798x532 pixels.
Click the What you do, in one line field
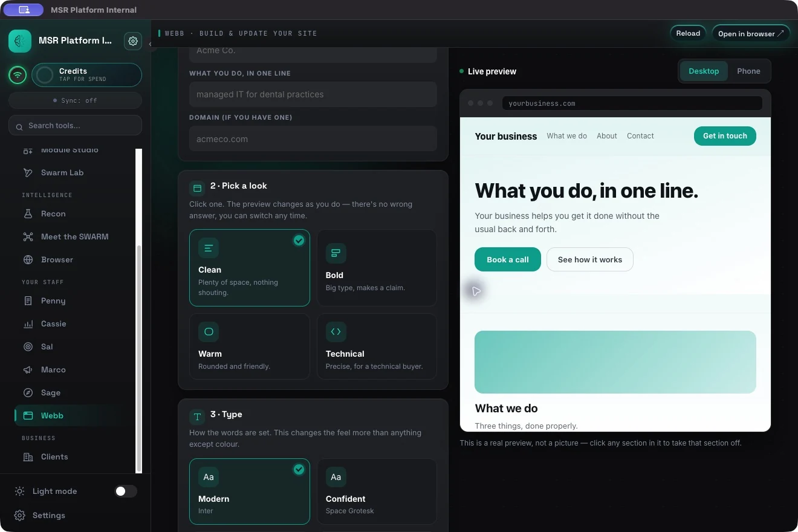coord(313,94)
